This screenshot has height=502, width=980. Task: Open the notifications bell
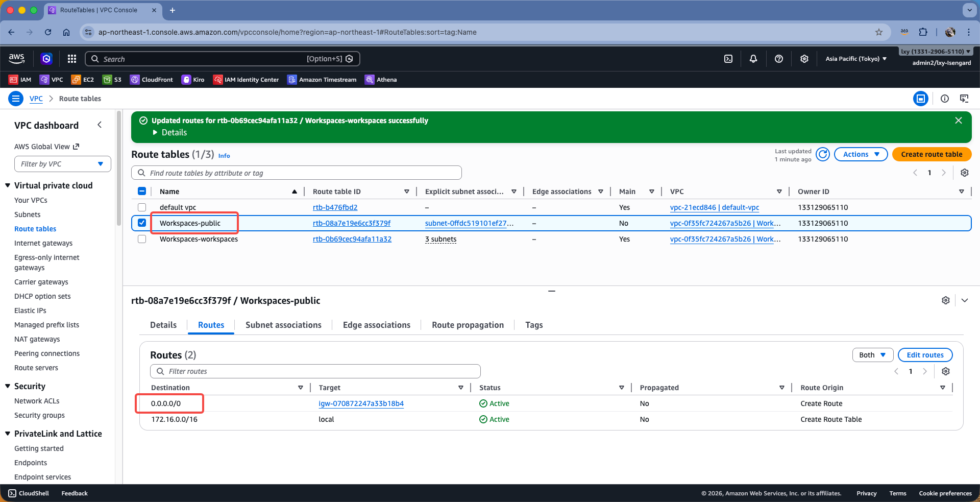click(x=753, y=59)
